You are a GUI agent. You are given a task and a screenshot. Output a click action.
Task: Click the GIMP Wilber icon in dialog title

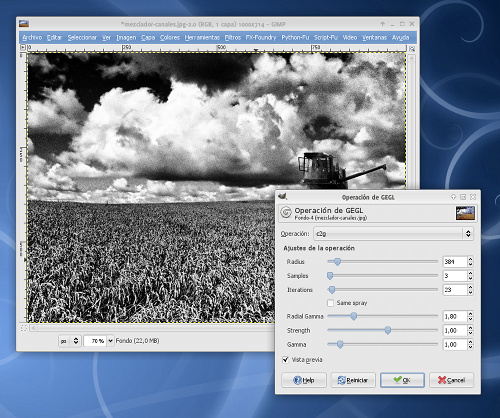(x=283, y=197)
